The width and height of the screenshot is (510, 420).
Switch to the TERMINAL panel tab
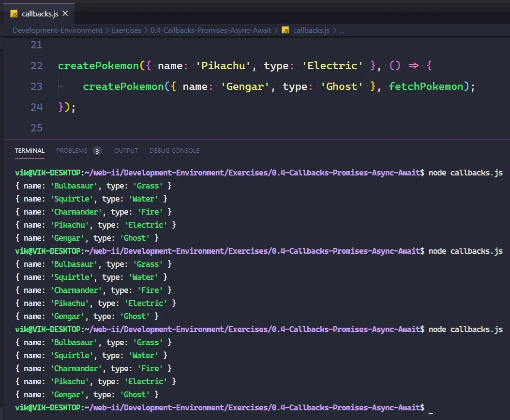point(30,151)
